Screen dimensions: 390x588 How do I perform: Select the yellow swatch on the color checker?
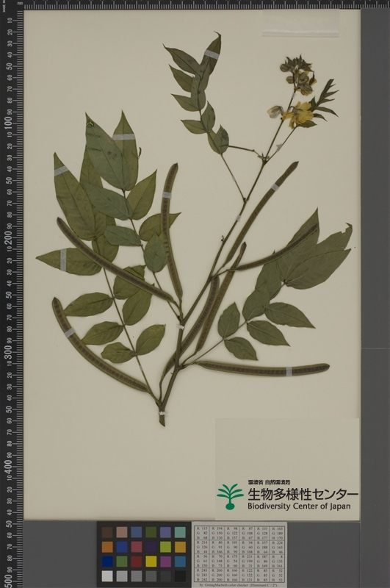[151, 562]
